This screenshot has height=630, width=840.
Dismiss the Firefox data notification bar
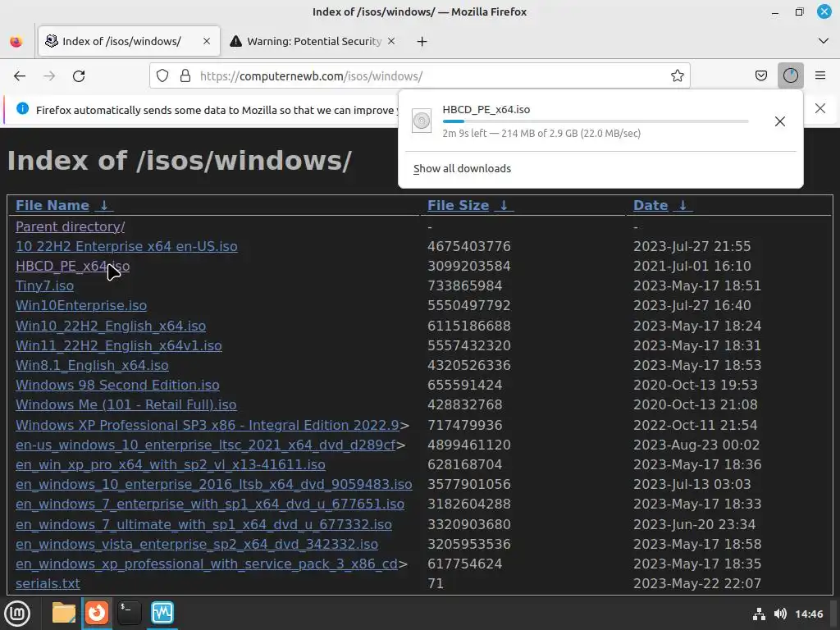pos(820,109)
